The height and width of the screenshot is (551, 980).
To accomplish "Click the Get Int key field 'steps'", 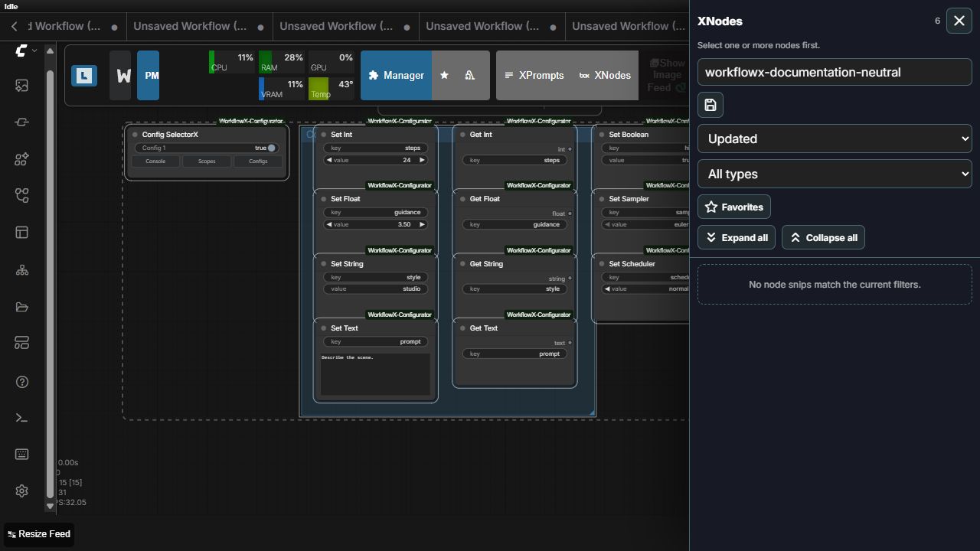I will 514,160.
